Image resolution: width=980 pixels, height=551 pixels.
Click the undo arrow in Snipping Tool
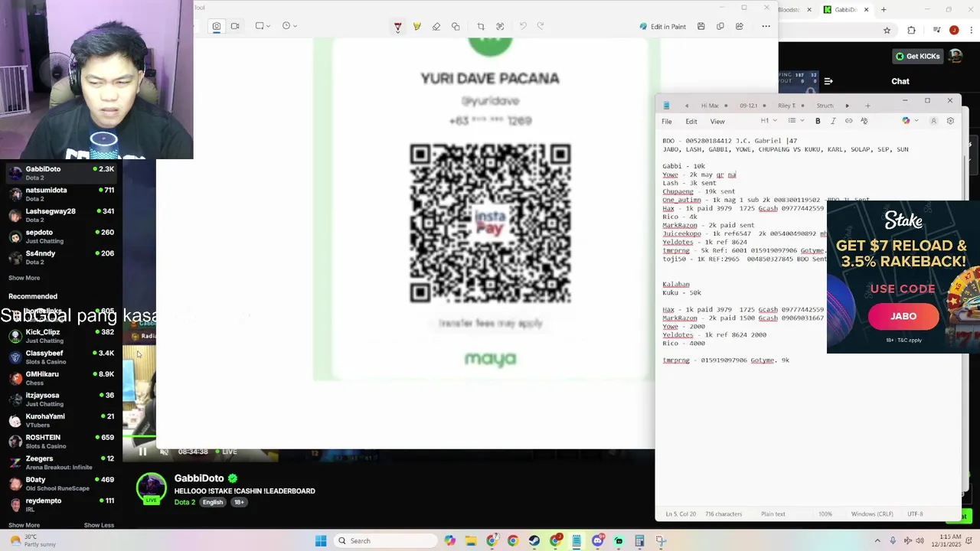coord(523,26)
